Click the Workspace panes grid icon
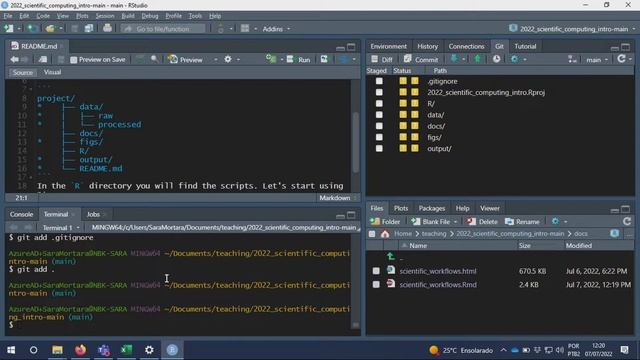This screenshot has width=640, height=360. point(245,29)
